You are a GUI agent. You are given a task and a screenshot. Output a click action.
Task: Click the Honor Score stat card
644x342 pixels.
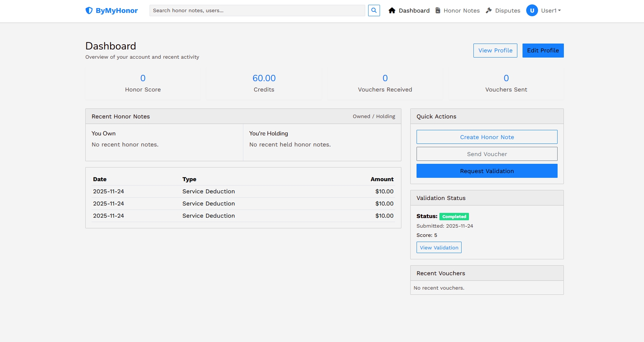(x=143, y=83)
